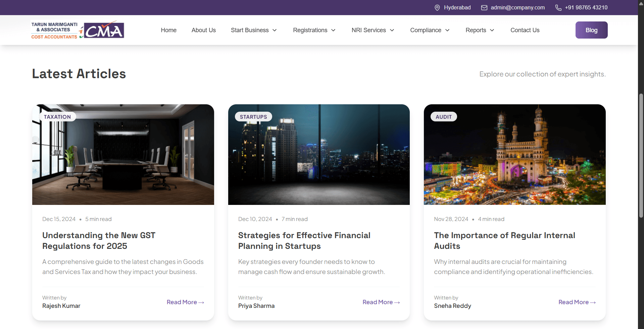Open the GST Regulations article title
The width and height of the screenshot is (644, 329).
tap(99, 241)
